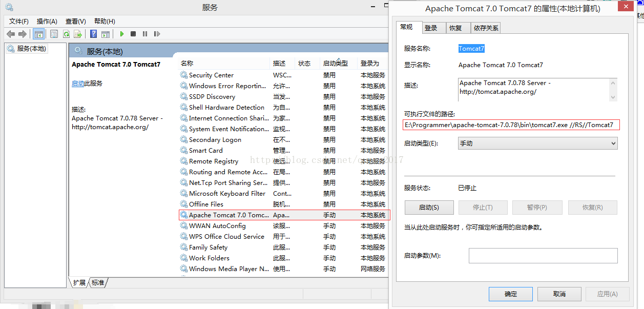Select the System Event Notification row
The height and width of the screenshot is (309, 644).
pos(284,129)
